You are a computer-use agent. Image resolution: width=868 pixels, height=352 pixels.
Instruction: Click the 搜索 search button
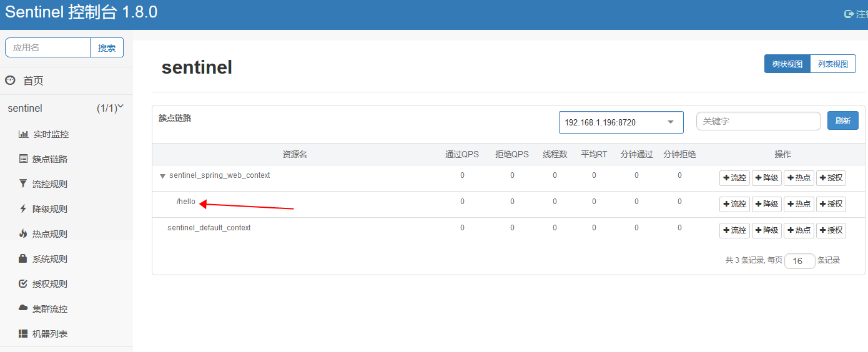pyautogui.click(x=107, y=47)
